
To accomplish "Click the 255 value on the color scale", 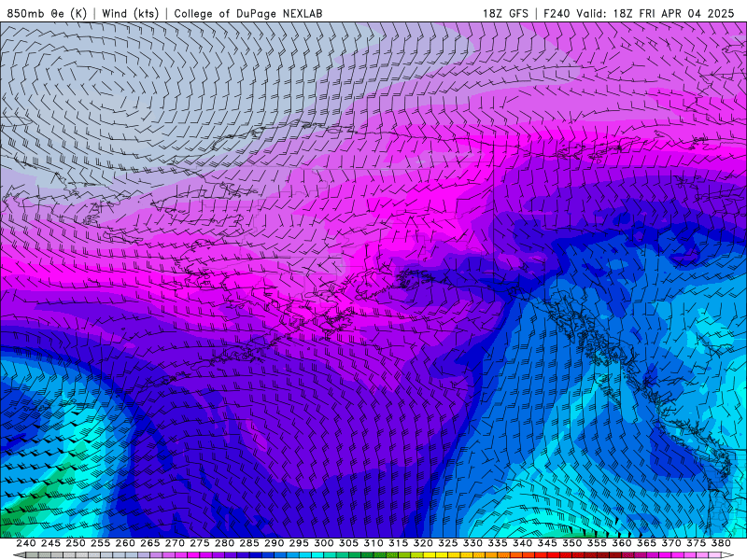I will 100,543.
